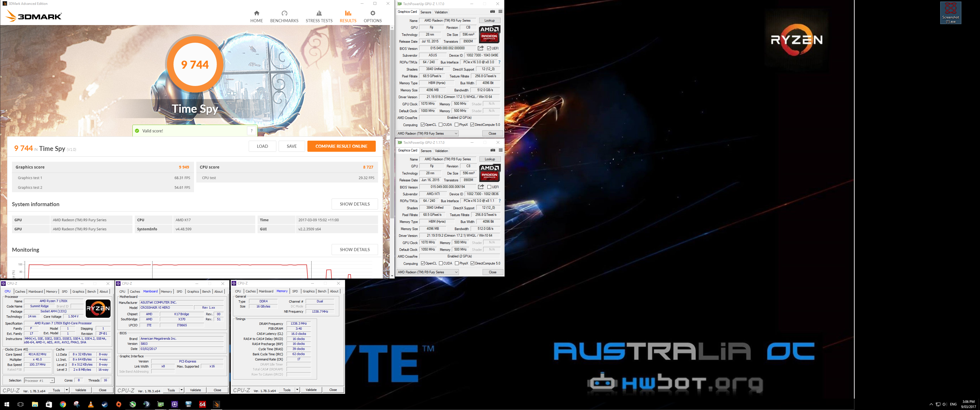Switch to Sensors tab in top GPU-Z
Screen dimensions: 980x410
coord(426,12)
